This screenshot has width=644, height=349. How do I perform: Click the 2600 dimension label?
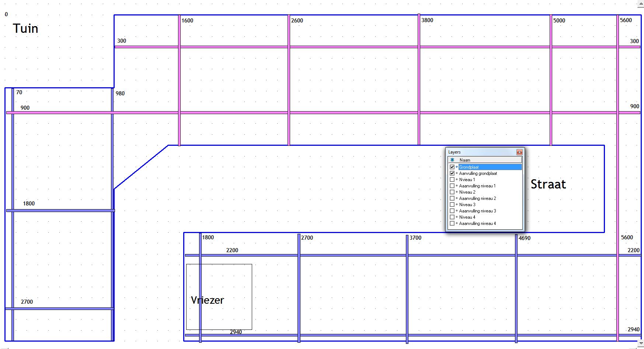pyautogui.click(x=297, y=21)
